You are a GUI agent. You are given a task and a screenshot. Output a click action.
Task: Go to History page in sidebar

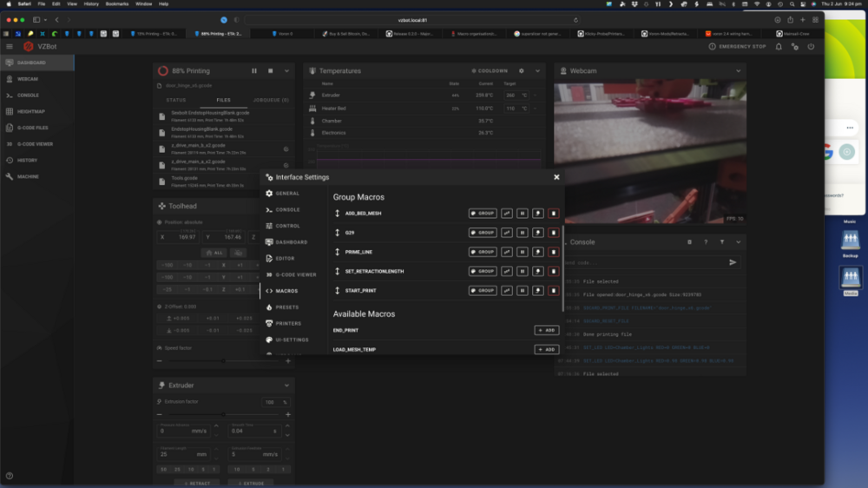[37, 161]
